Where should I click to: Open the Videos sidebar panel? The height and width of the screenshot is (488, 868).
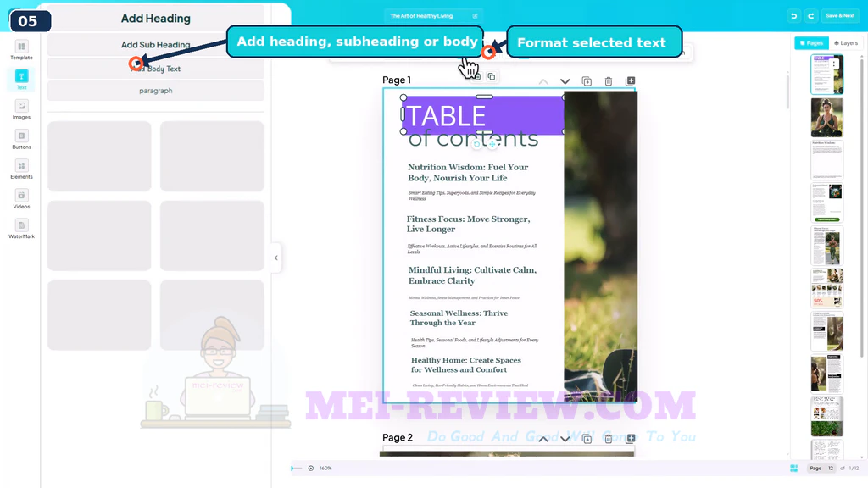[x=21, y=199]
